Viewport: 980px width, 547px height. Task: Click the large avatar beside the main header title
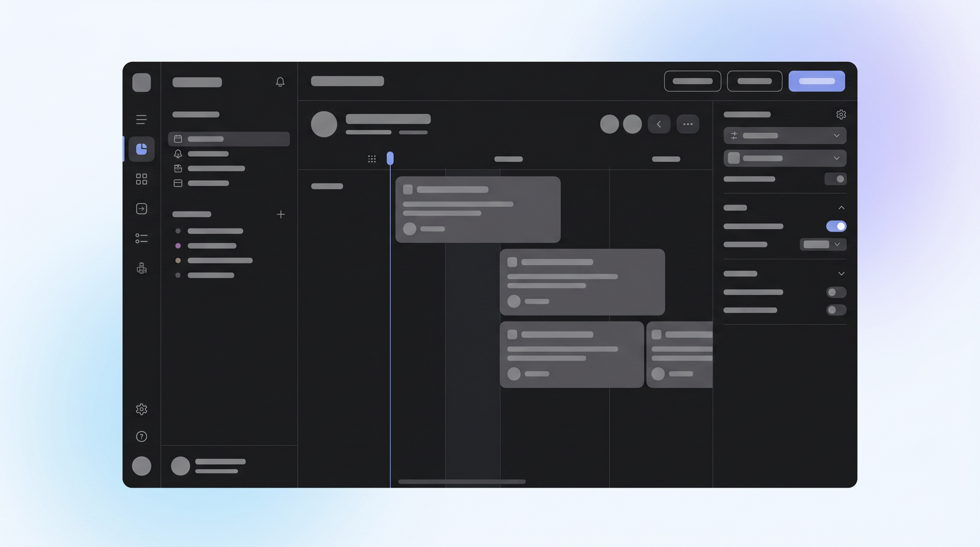pos(324,124)
